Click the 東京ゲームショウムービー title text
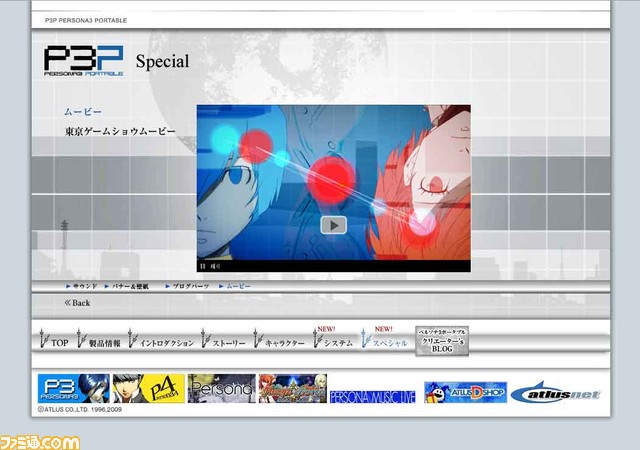 coord(120,131)
